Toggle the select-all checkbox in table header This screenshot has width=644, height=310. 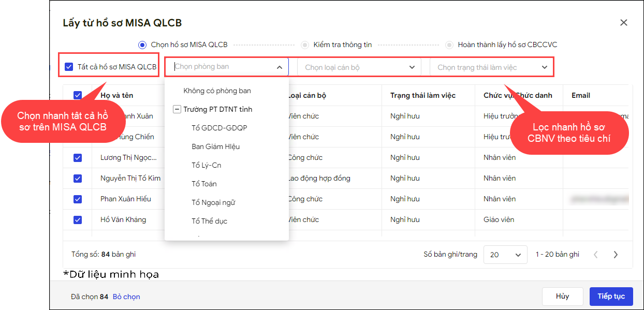click(x=78, y=95)
